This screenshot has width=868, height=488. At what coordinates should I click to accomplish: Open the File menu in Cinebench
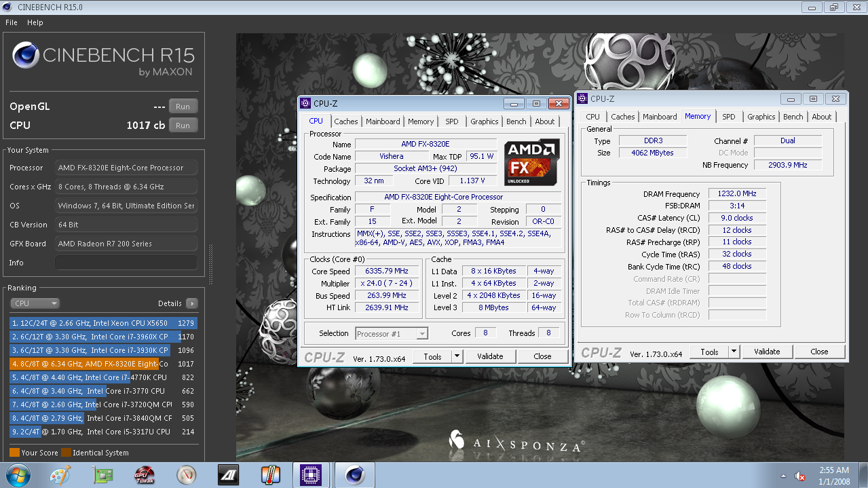coord(12,22)
